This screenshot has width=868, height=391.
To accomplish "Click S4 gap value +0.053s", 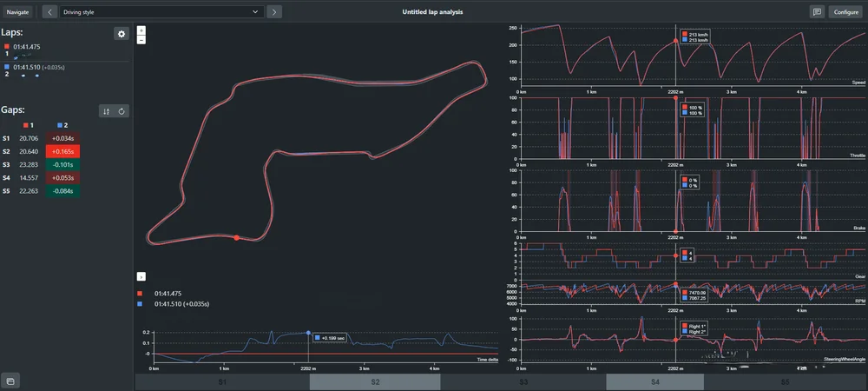I will point(62,178).
